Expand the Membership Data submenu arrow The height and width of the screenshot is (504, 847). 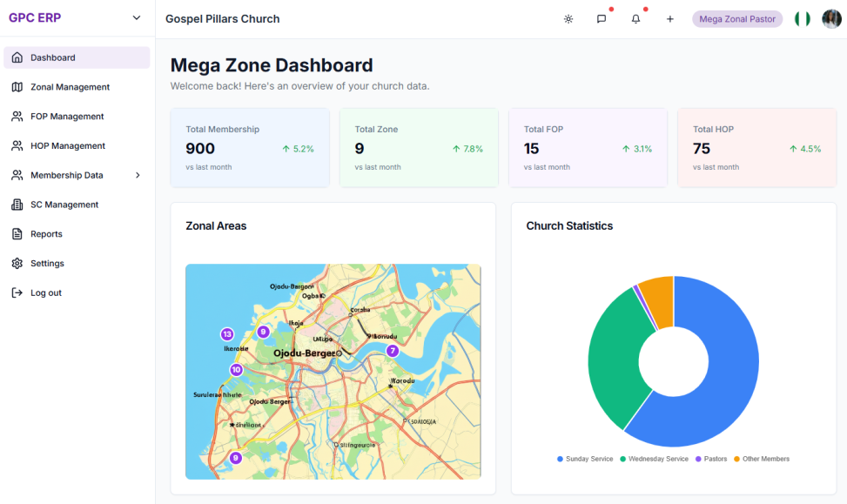point(138,175)
